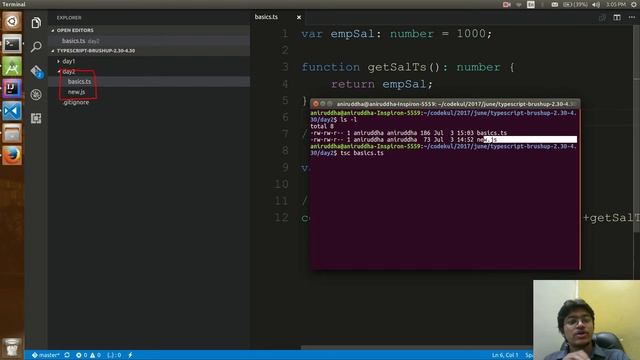Click the 'return empSal;' line

[x=382, y=84]
